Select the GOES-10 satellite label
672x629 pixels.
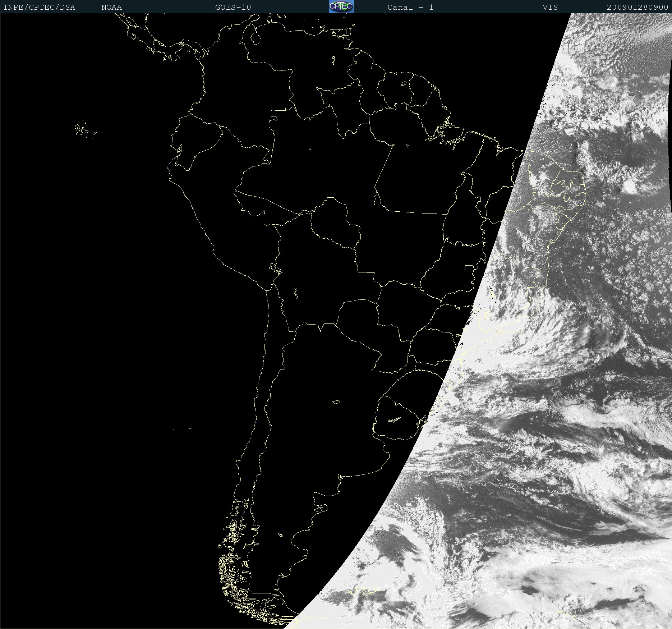tap(233, 7)
